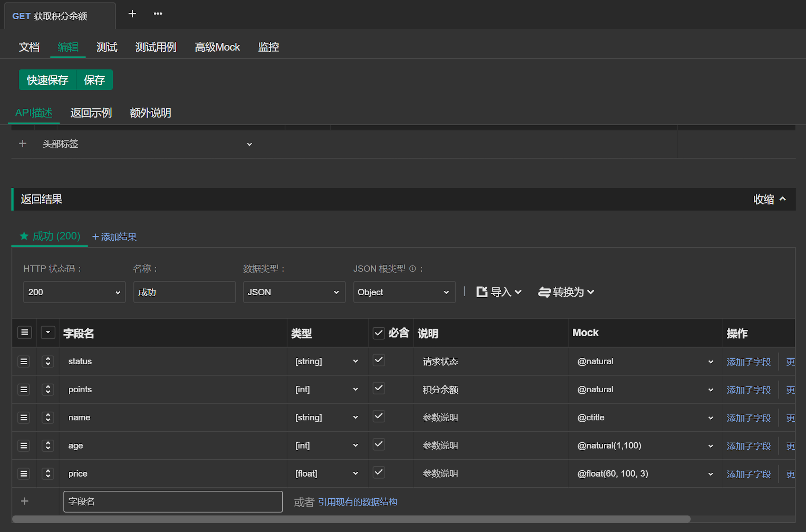This screenshot has width=806, height=532.
Task: Open a new tab with the plus icon
Action: coord(132,14)
